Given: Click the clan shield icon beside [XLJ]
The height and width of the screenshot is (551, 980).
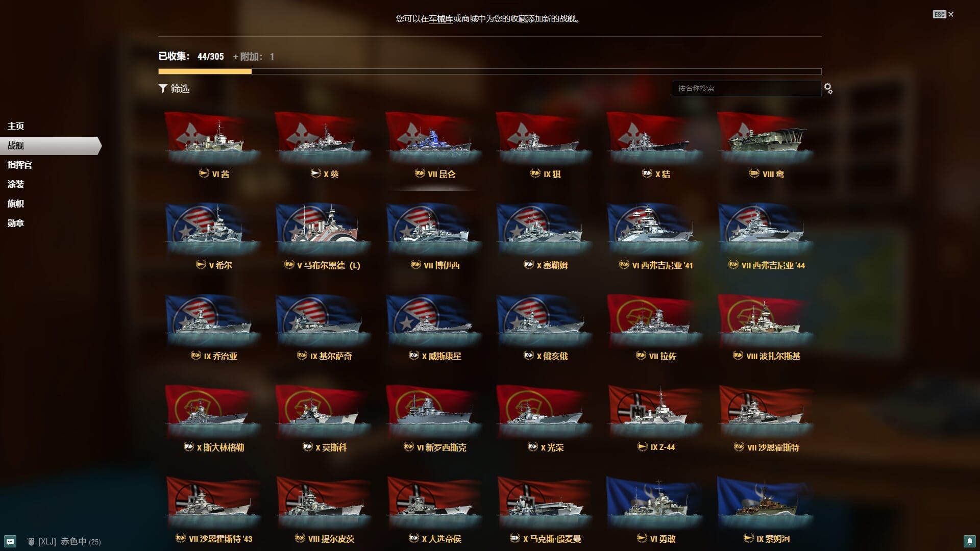Looking at the screenshot, I should tap(31, 541).
